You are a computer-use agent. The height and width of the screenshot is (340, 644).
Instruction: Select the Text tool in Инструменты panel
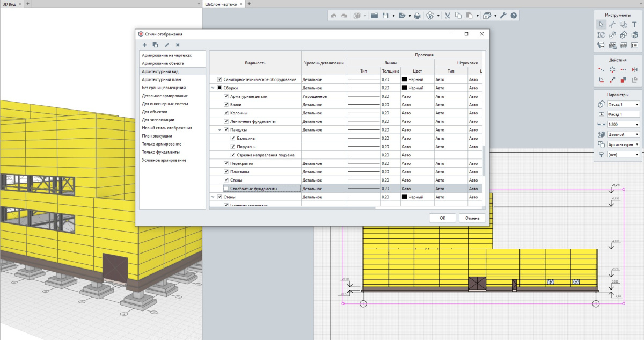(x=634, y=24)
